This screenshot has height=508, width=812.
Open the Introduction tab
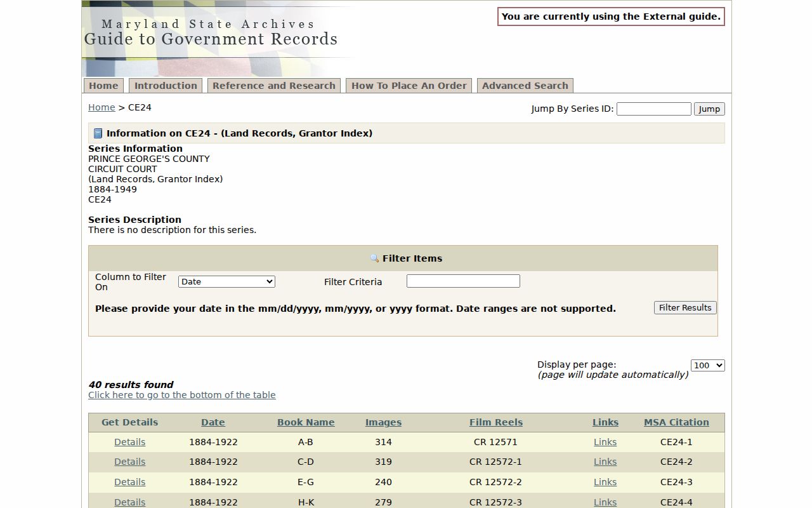pos(166,86)
